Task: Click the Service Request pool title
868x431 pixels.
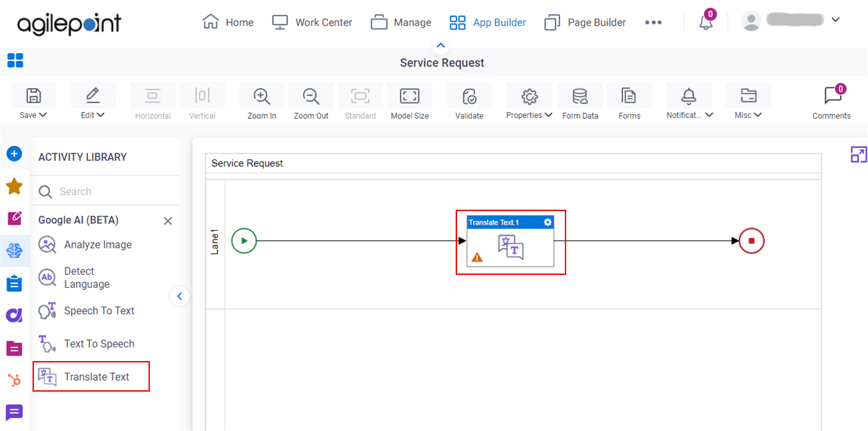Action: [247, 163]
